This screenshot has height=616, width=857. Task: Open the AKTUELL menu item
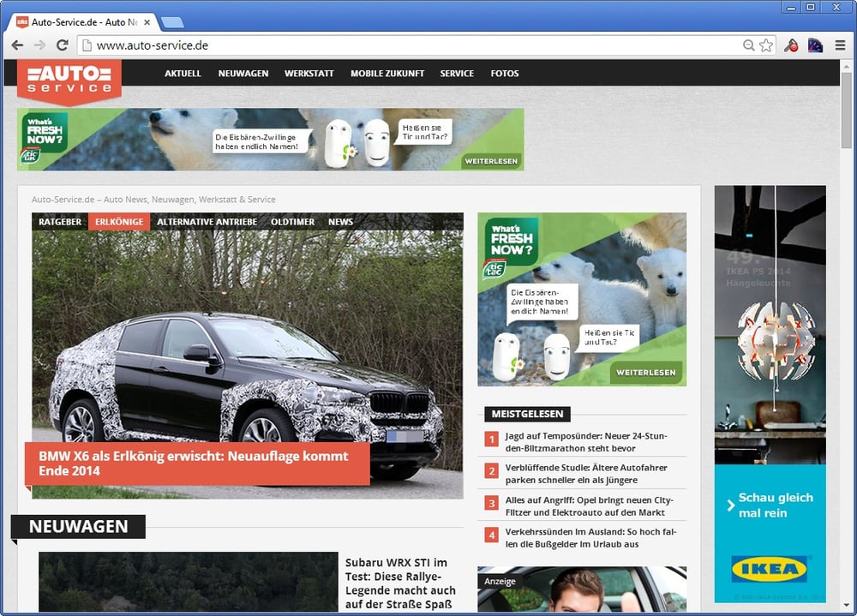coord(183,73)
